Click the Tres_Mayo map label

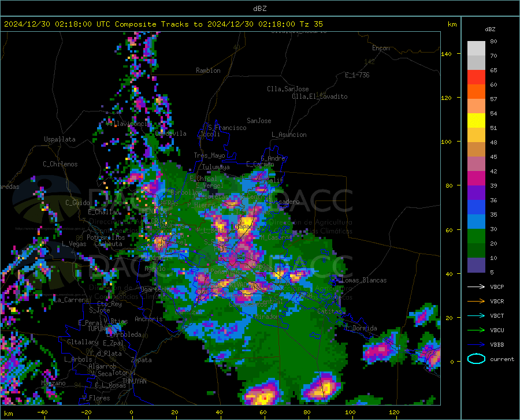click(209, 155)
